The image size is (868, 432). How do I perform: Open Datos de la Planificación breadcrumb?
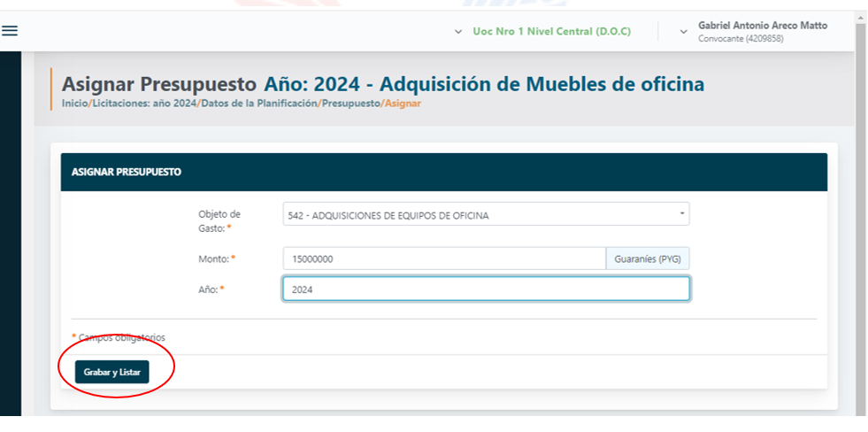click(x=259, y=104)
